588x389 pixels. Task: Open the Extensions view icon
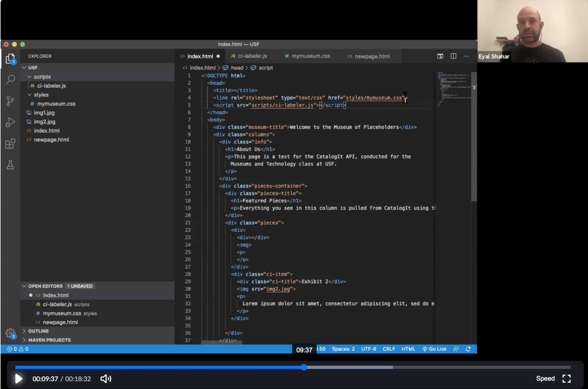(x=10, y=144)
